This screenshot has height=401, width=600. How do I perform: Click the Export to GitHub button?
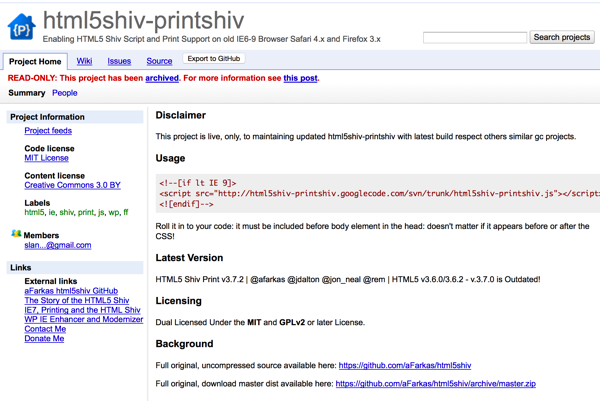214,59
